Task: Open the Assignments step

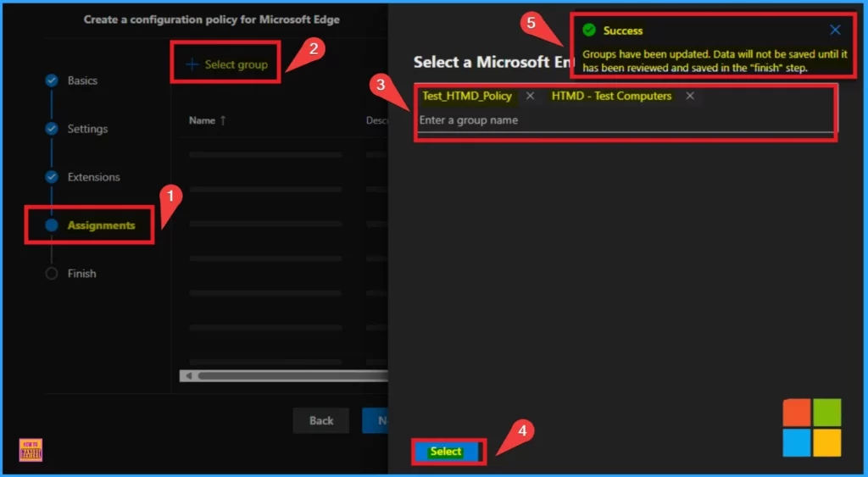Action: [102, 225]
